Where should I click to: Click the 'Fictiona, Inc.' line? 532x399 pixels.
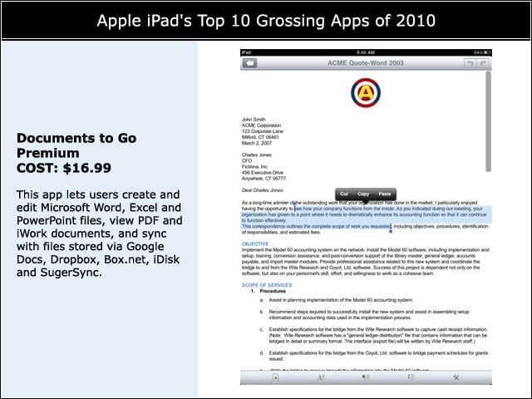point(255,166)
